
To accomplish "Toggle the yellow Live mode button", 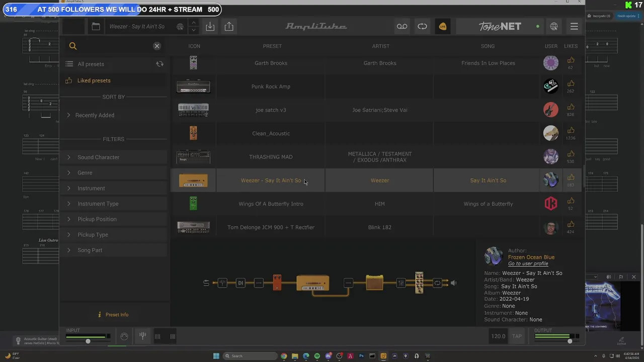I will [443, 27].
